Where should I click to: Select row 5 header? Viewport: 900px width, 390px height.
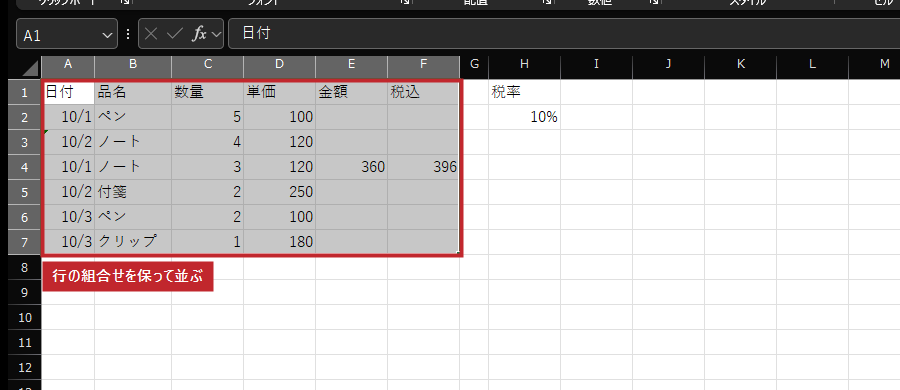(25, 192)
